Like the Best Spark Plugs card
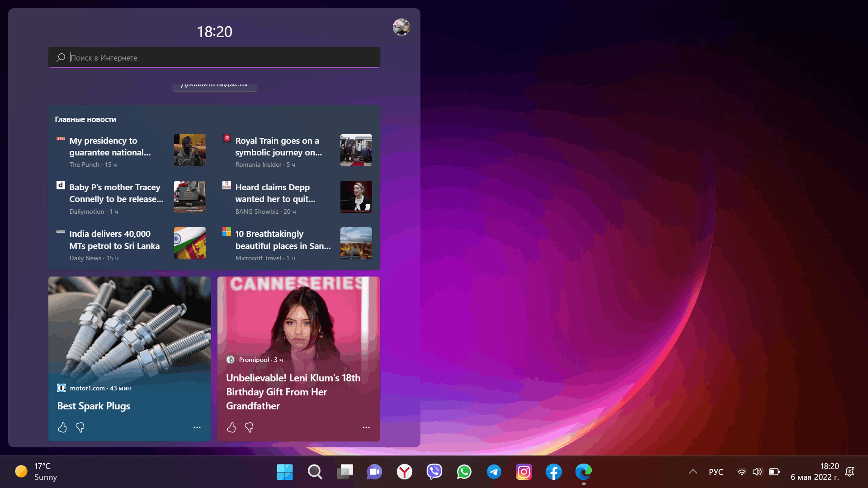The height and width of the screenshot is (488, 868). coord(62,427)
